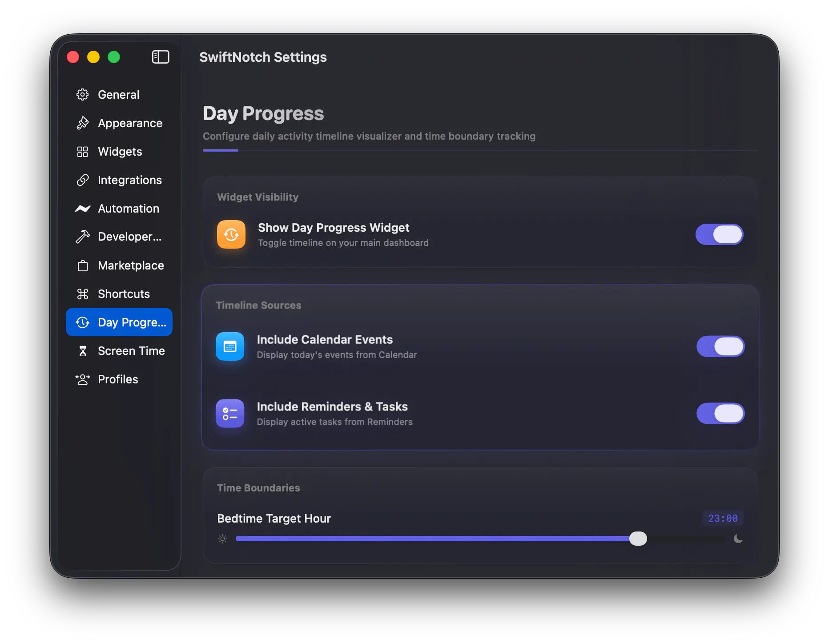Screen dimensions: 829x644
Task: Click the Widget Visibility section header
Action: tap(258, 197)
